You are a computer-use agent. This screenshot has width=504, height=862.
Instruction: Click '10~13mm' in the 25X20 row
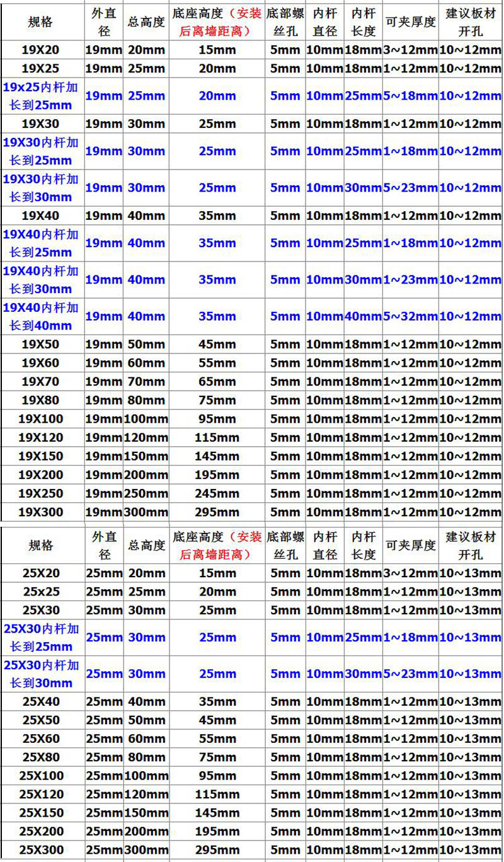471,573
